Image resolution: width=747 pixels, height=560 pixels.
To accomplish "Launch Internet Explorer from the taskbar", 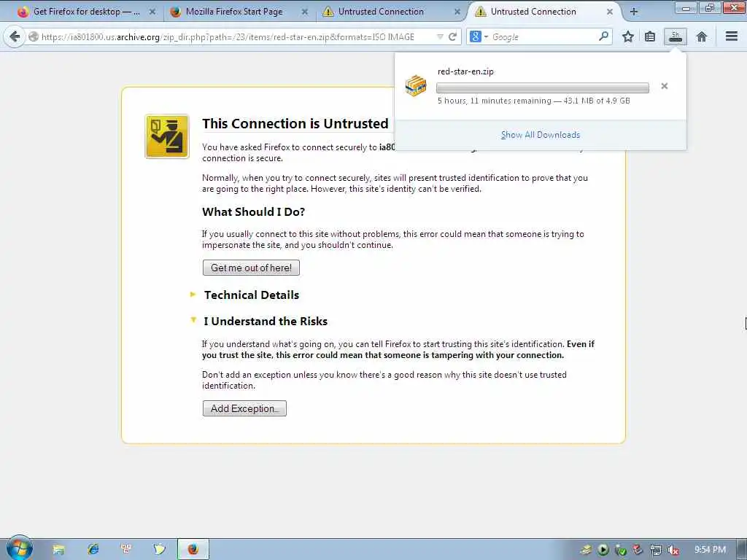I will click(x=93, y=550).
